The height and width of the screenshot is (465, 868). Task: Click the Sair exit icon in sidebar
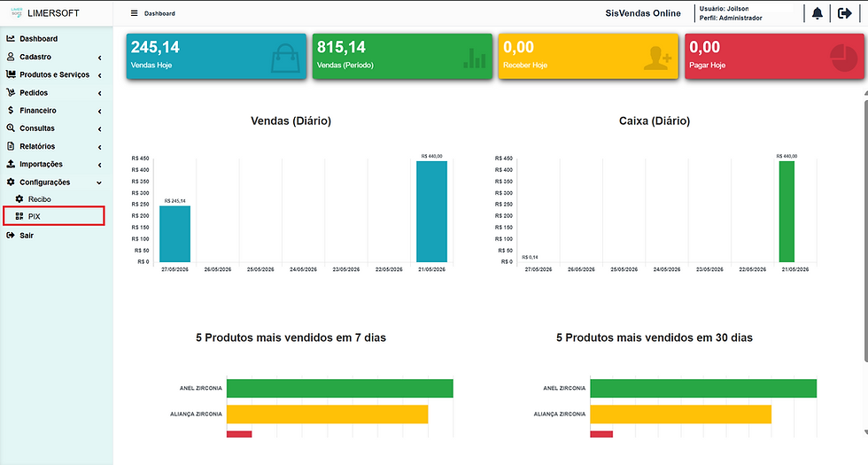coord(11,236)
